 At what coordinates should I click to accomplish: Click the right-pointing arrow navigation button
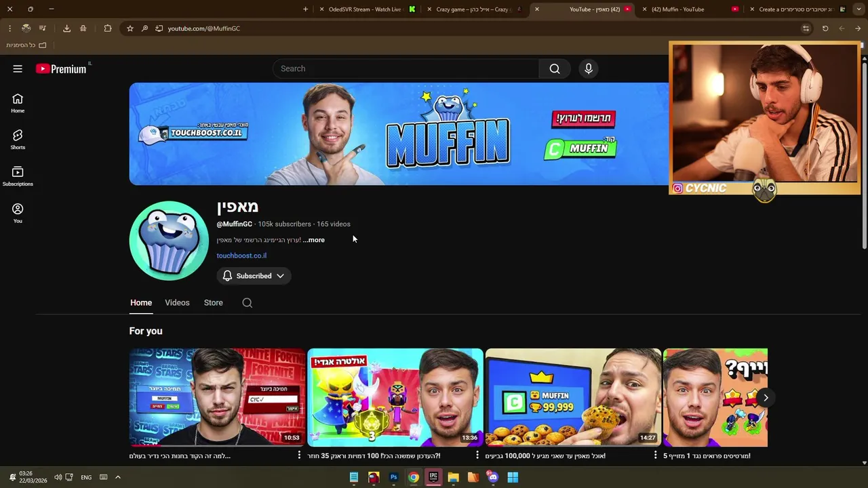tap(858, 28)
